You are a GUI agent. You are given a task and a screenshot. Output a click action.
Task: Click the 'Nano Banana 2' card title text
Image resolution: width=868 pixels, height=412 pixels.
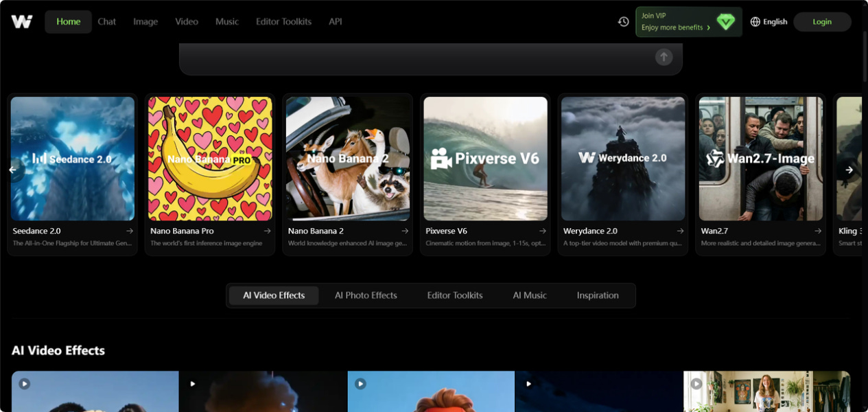coord(316,231)
